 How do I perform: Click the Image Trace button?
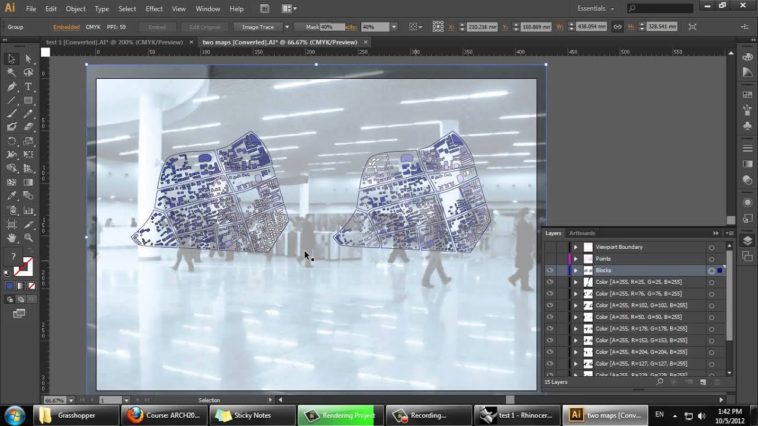coord(258,27)
